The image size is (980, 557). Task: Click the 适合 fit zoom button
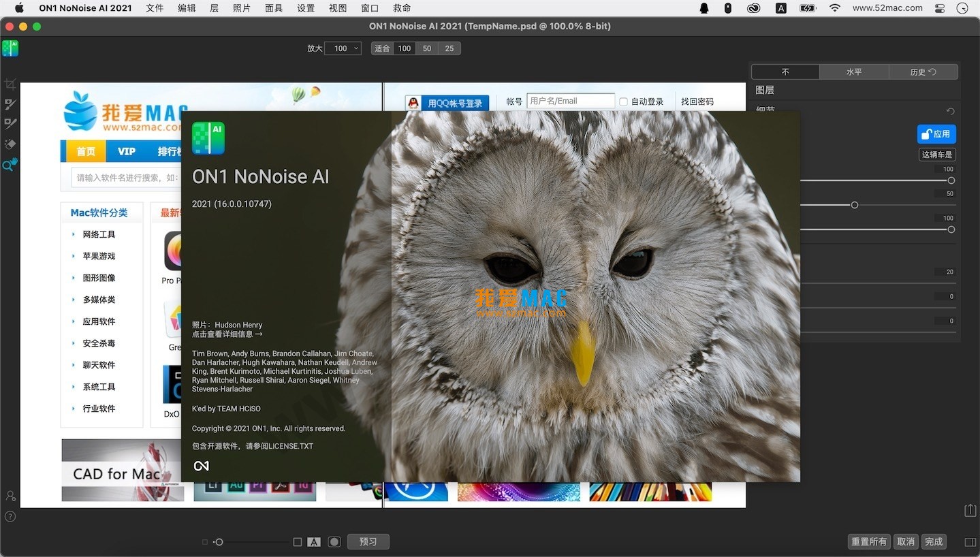(382, 48)
